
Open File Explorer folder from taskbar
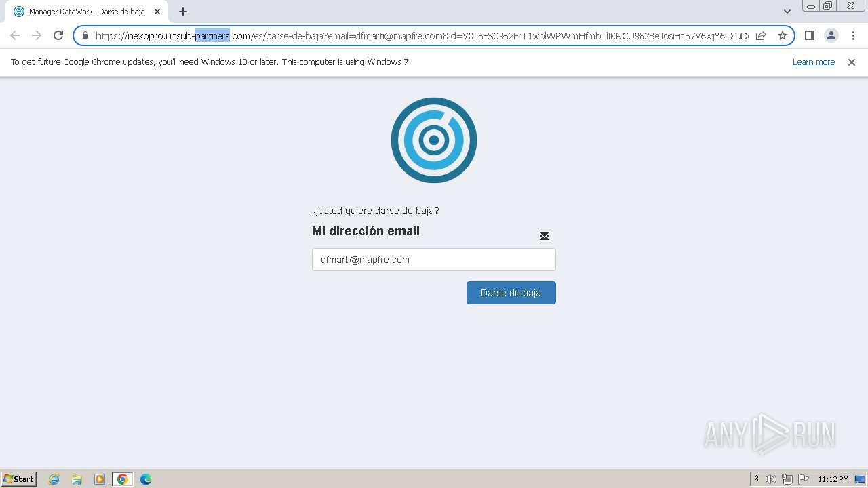[77, 479]
